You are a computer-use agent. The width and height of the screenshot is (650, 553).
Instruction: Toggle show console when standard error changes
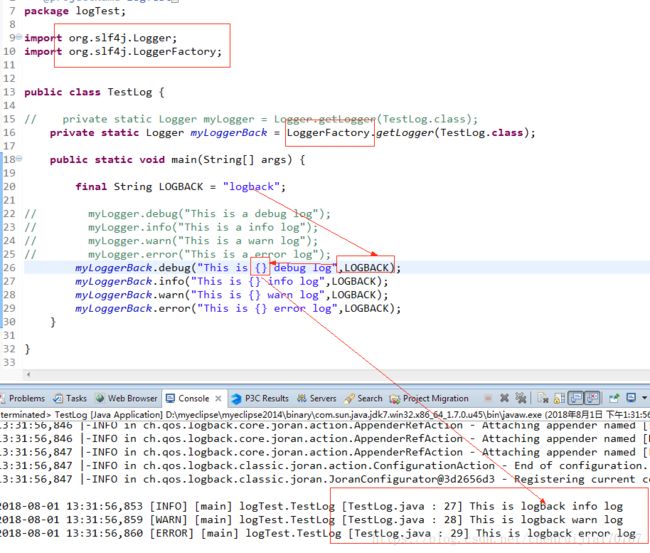(x=592, y=398)
